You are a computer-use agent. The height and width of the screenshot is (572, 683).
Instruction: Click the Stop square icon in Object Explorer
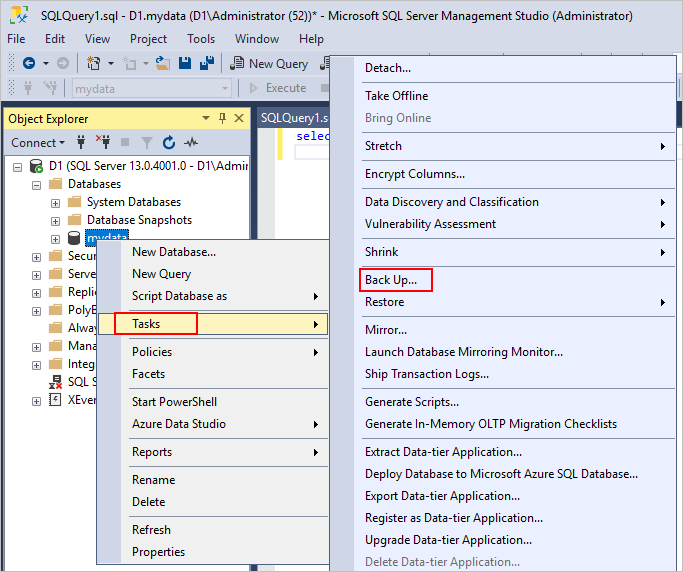click(125, 142)
